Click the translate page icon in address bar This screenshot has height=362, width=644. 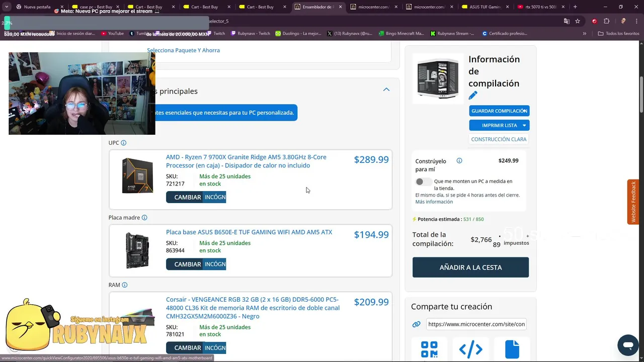(x=567, y=21)
